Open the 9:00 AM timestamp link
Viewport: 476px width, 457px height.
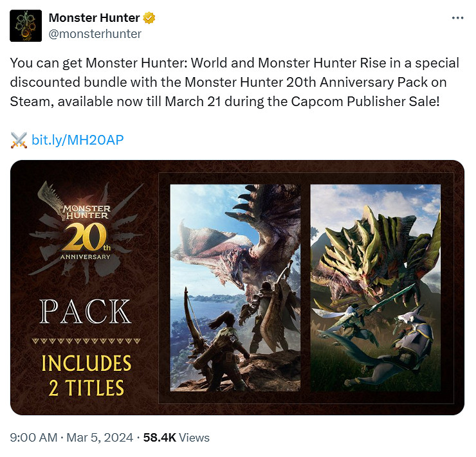(x=33, y=438)
